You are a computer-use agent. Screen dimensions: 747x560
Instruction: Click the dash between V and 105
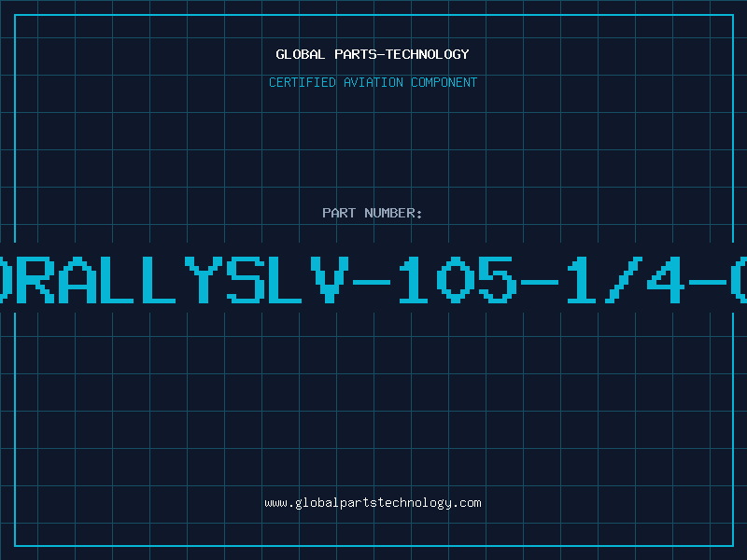click(372, 282)
